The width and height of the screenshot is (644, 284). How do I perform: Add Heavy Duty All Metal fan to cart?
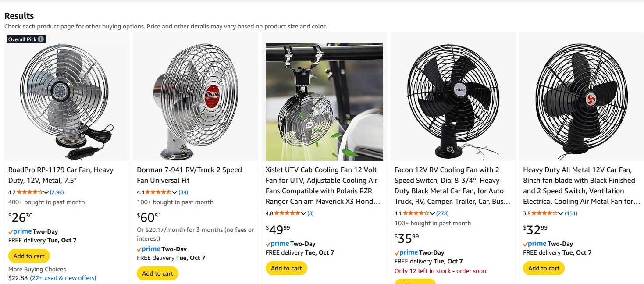click(x=544, y=268)
